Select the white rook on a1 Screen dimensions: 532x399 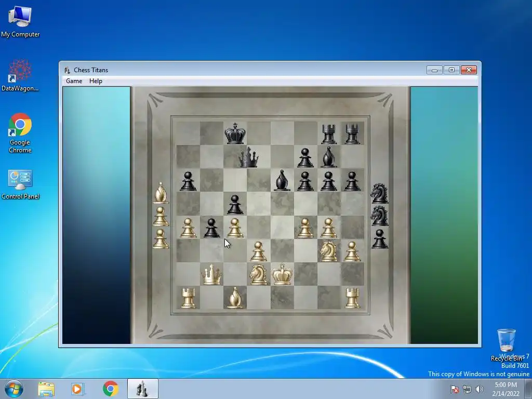coord(188,298)
